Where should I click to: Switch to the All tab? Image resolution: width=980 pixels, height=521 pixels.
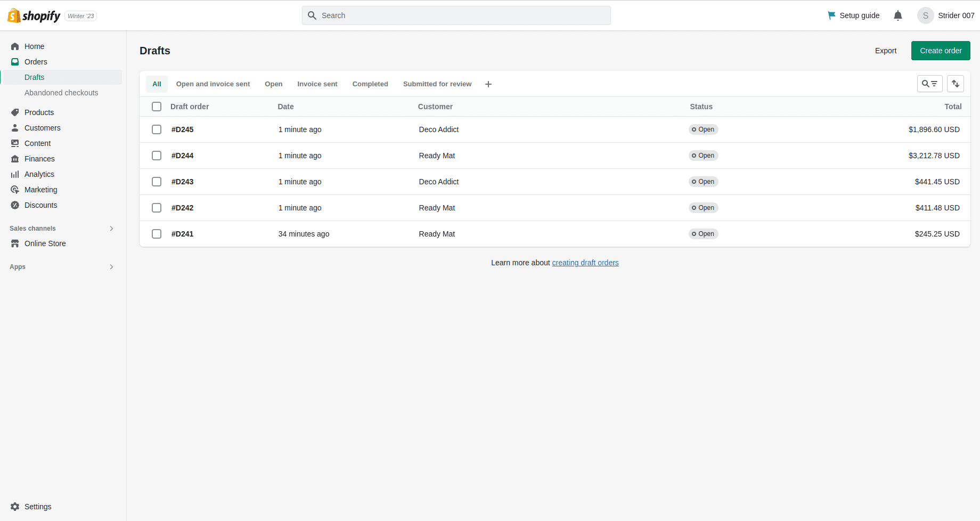[x=157, y=84]
